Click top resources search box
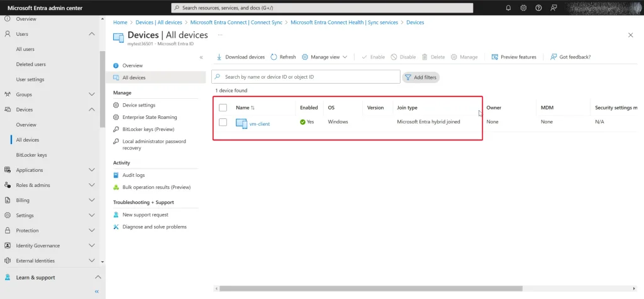 pyautogui.click(x=322, y=8)
